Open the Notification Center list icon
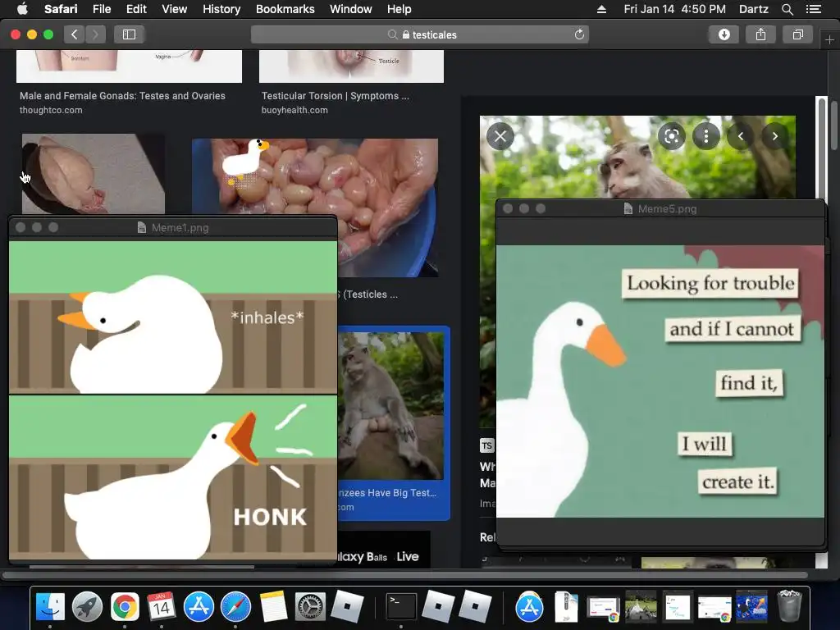 point(814,9)
